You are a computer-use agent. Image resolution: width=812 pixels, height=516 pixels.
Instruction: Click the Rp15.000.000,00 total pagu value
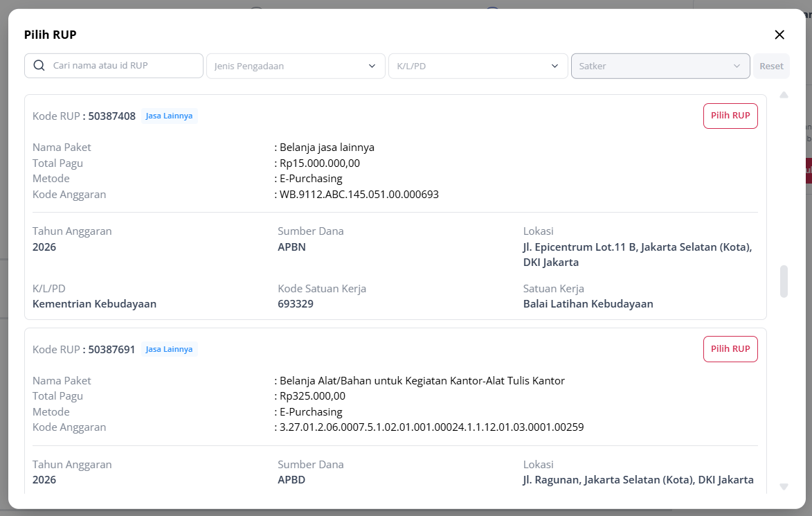320,163
